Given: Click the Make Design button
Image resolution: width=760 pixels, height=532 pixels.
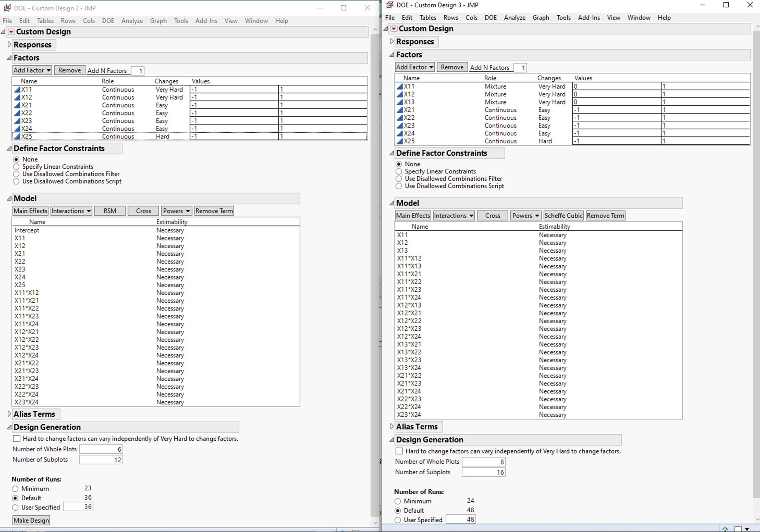Looking at the screenshot, I should (x=31, y=520).
